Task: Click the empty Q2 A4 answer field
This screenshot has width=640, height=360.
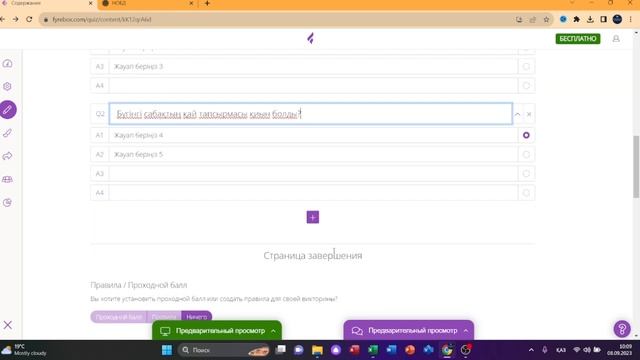Action: pos(313,193)
